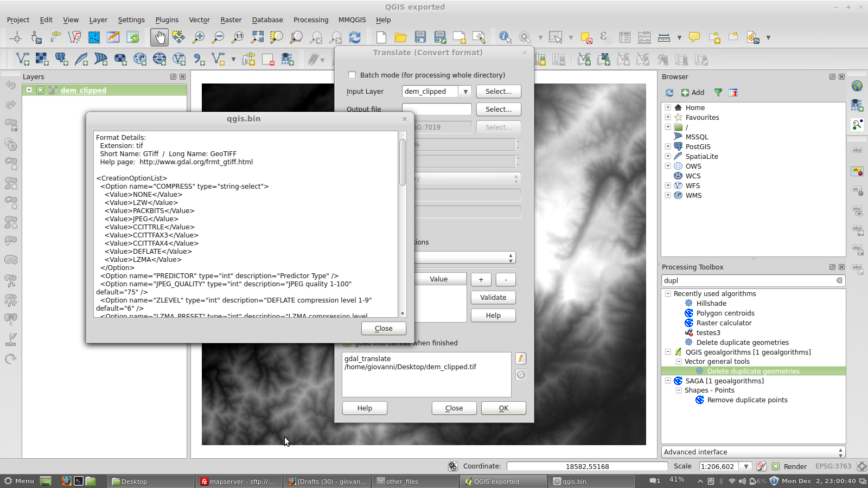The width and height of the screenshot is (868, 488).
Task: Click the pencil edit icon beside gdal_translate command
Action: (x=520, y=358)
